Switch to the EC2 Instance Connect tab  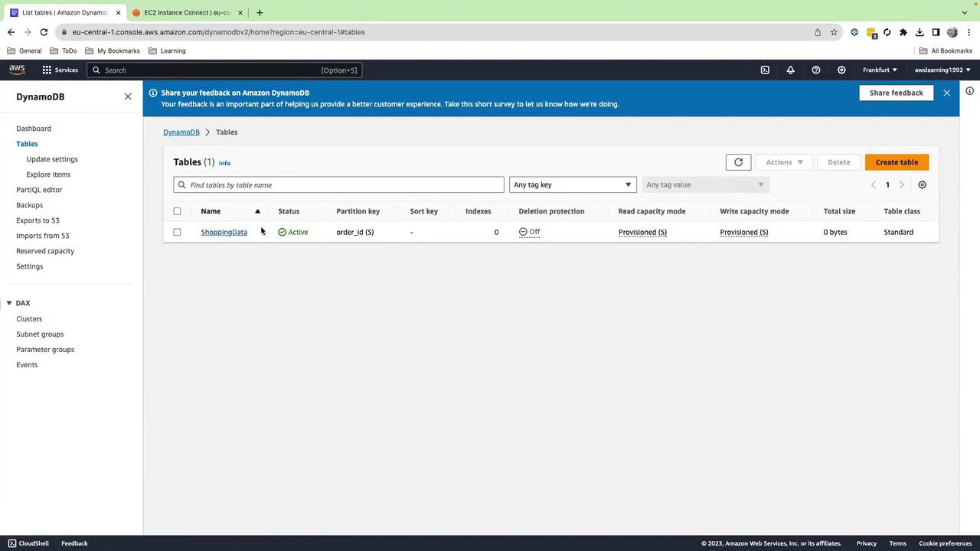(187, 12)
